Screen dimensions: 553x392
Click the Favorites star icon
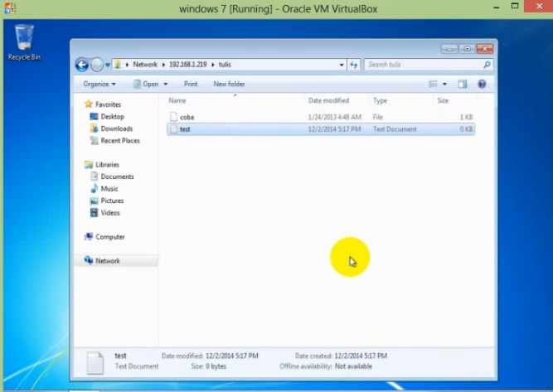click(88, 104)
